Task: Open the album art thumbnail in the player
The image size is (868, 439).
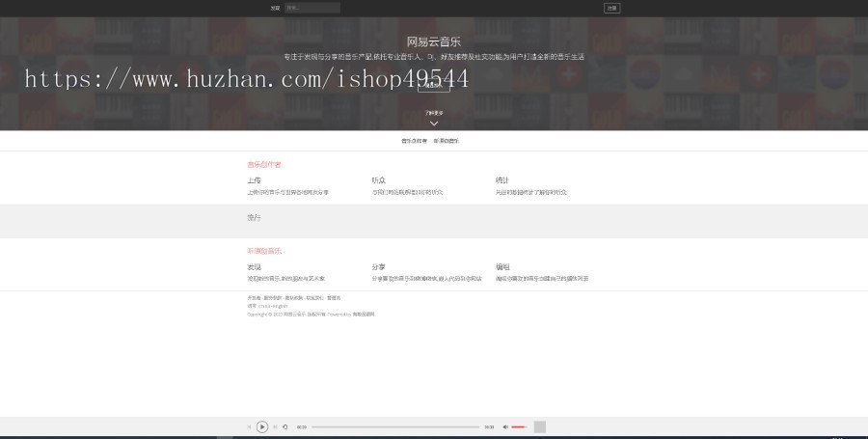Action: tap(540, 426)
